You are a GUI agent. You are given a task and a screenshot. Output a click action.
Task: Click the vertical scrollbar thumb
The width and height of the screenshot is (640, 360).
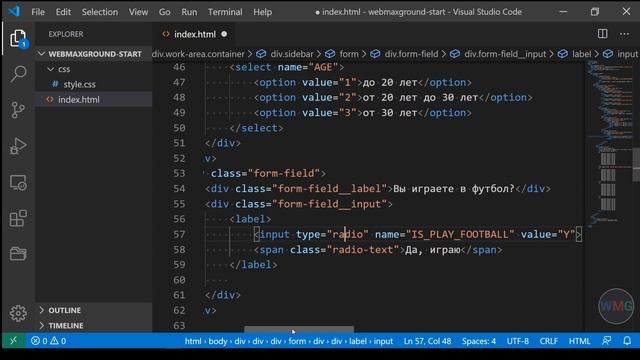pos(636,164)
